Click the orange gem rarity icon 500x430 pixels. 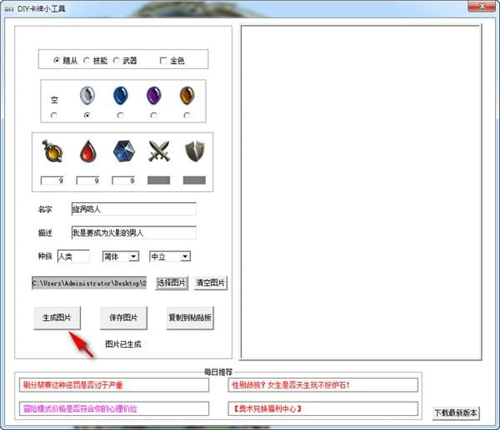187,96
